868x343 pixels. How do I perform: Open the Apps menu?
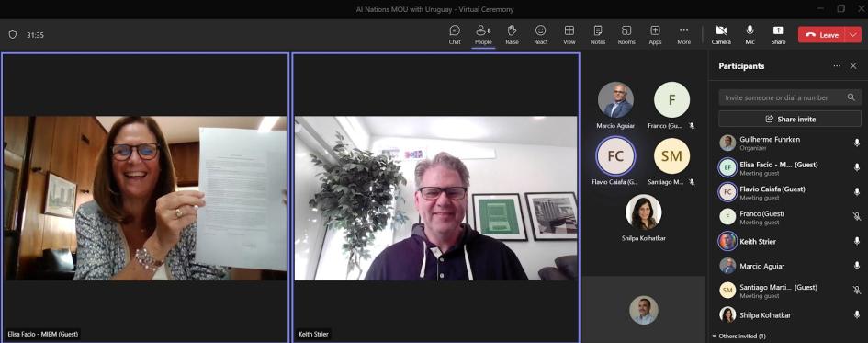click(656, 35)
